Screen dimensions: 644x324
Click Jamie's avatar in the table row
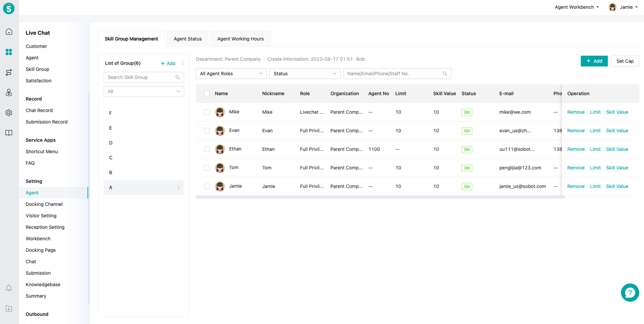220,186
